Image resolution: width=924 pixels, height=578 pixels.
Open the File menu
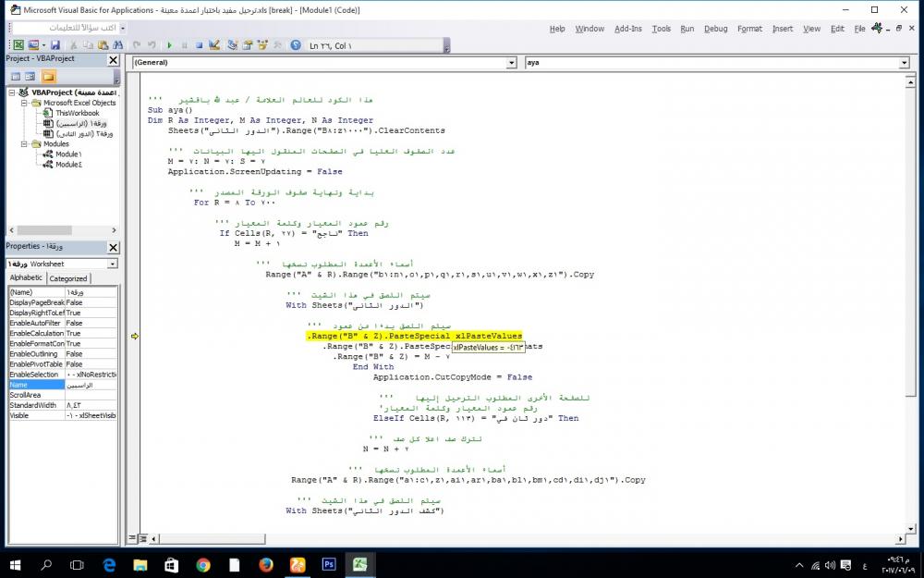click(x=859, y=29)
